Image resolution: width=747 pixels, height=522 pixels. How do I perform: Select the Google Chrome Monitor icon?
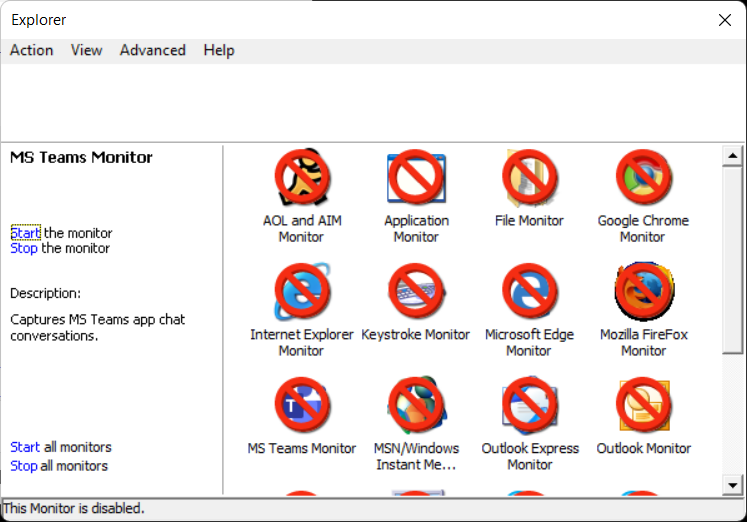click(x=643, y=177)
